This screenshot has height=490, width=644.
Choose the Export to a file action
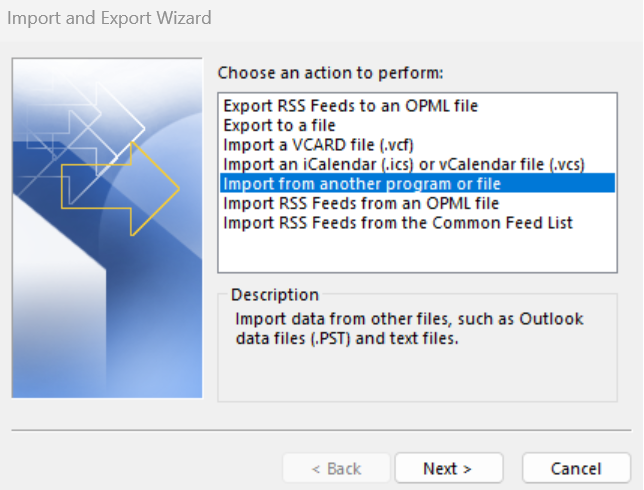(x=279, y=125)
